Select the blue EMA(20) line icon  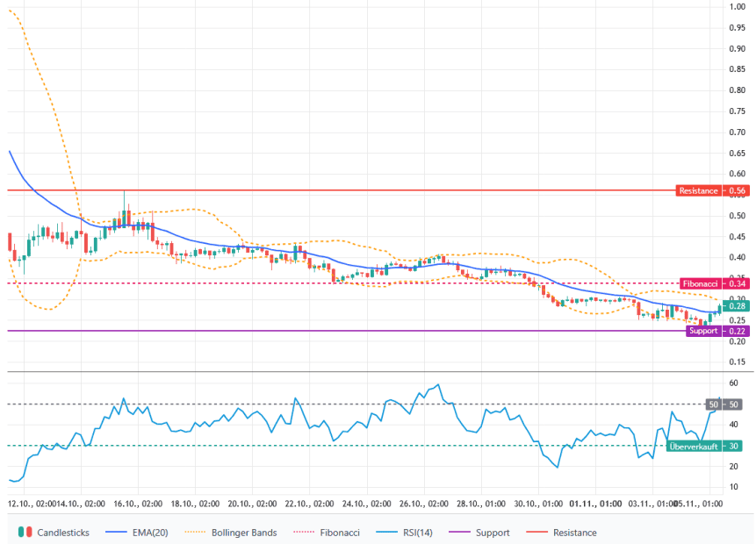pos(115,533)
